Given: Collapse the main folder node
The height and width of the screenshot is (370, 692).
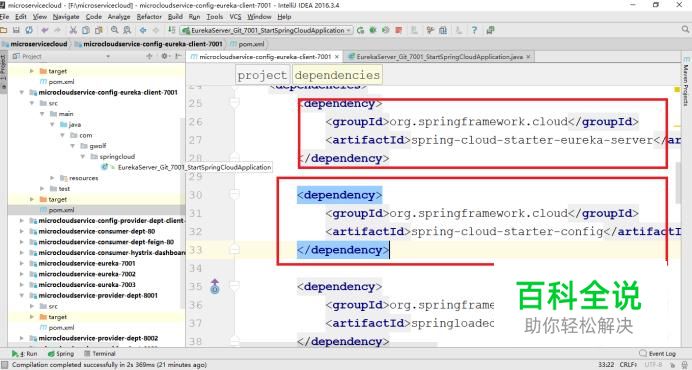Looking at the screenshot, I should click(42, 114).
